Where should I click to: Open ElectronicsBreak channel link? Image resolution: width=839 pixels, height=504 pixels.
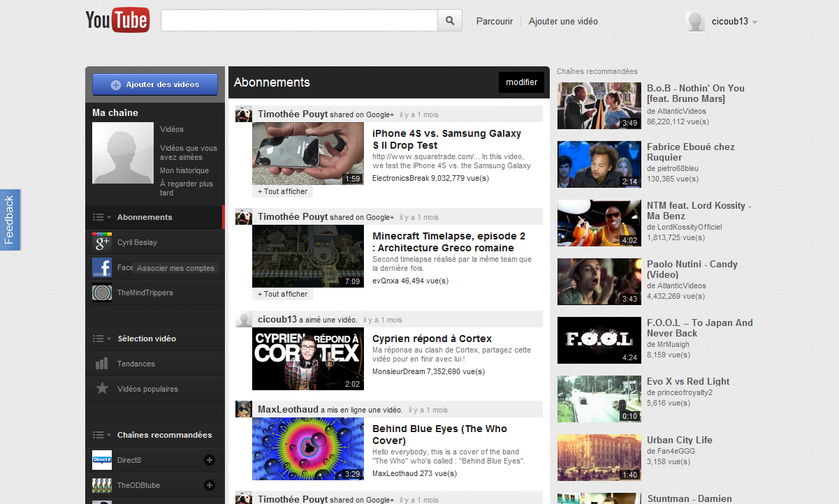point(400,178)
